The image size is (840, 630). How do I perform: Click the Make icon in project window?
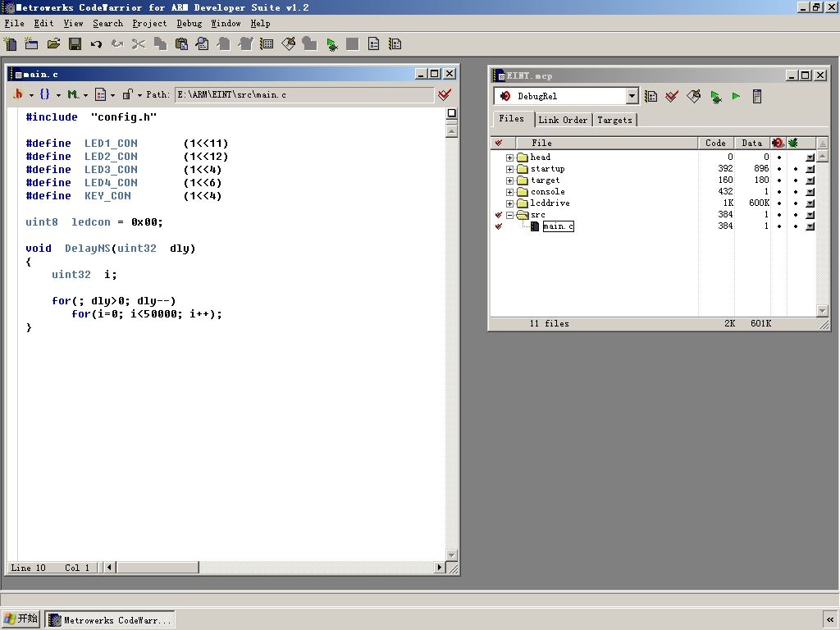[x=693, y=97]
